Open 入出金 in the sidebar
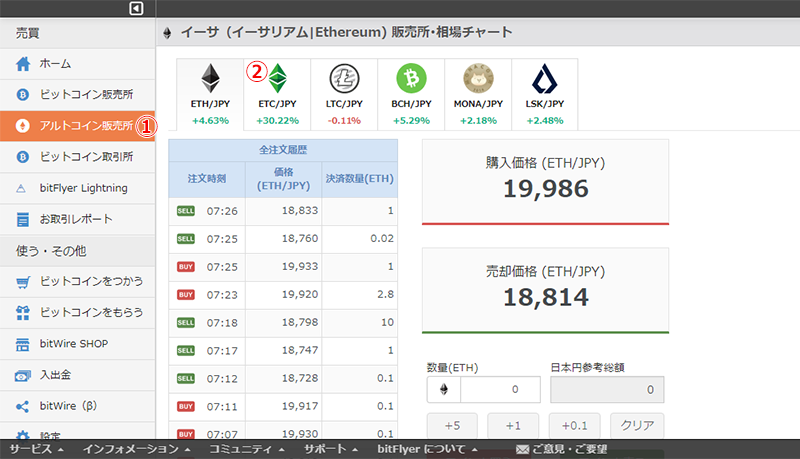Image resolution: width=800 pixels, height=459 pixels. pyautogui.click(x=78, y=375)
